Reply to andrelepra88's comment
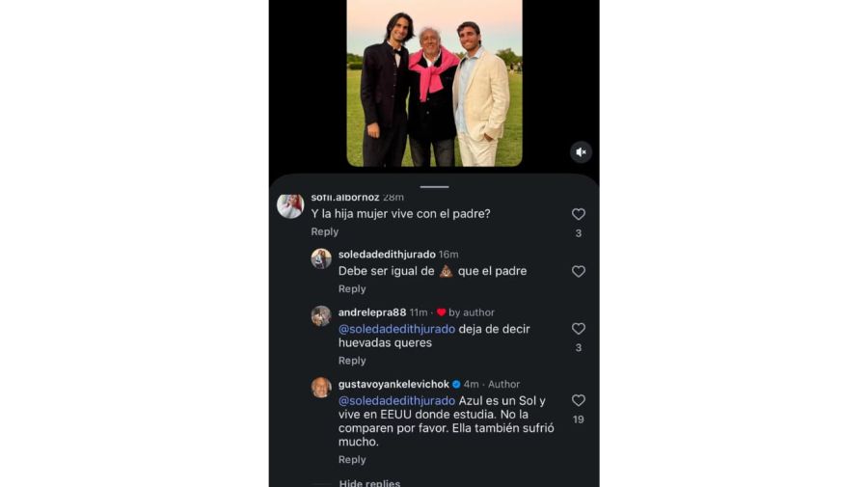The image size is (868, 487). pos(352,361)
